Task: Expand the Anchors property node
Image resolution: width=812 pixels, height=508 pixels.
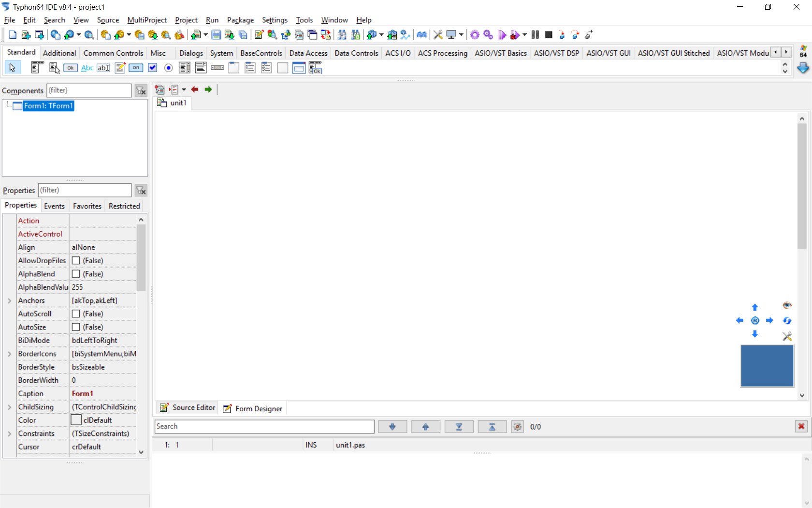Action: pyautogui.click(x=9, y=301)
